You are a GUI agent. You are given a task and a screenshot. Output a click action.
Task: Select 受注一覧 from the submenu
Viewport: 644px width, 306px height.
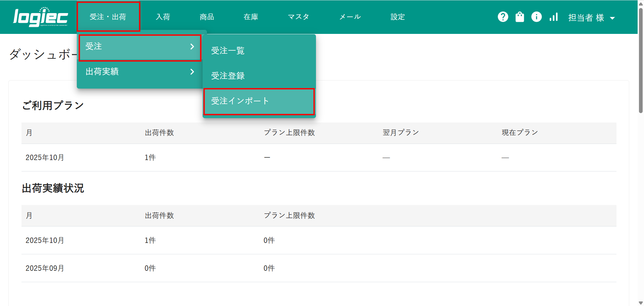228,51
